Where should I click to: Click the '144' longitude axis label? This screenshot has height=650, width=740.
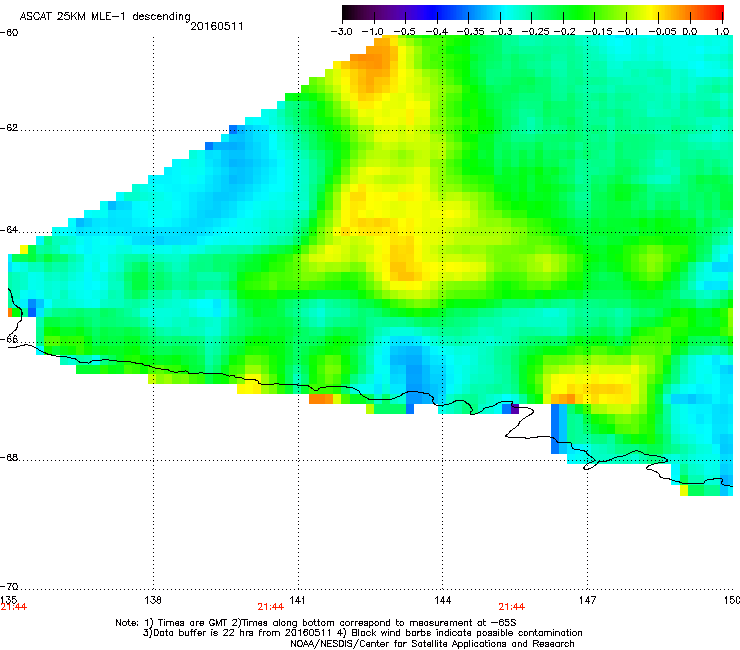click(443, 600)
